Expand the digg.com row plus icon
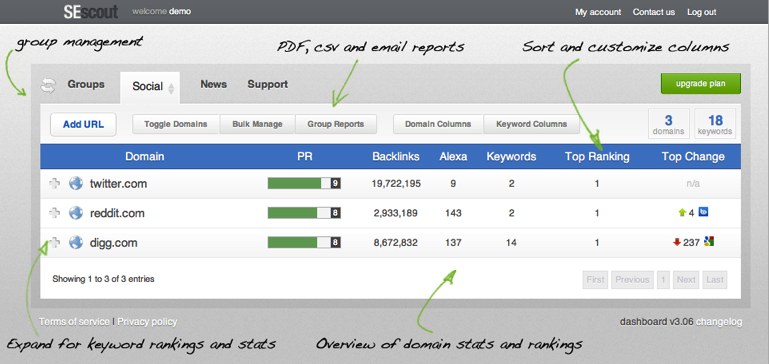The image size is (769, 364). coord(54,242)
